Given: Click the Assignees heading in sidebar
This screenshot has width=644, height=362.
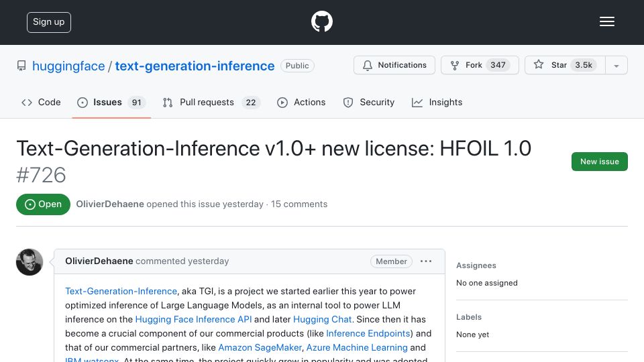Looking at the screenshot, I should point(476,265).
